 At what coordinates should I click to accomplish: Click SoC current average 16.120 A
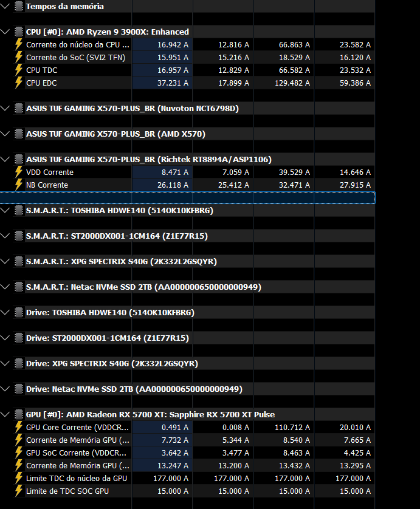tap(355, 58)
